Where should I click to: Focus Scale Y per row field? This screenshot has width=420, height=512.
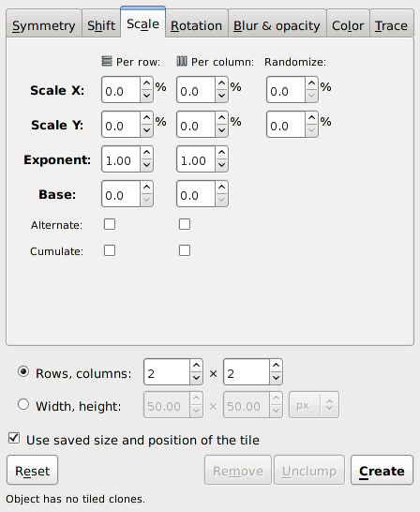121,125
